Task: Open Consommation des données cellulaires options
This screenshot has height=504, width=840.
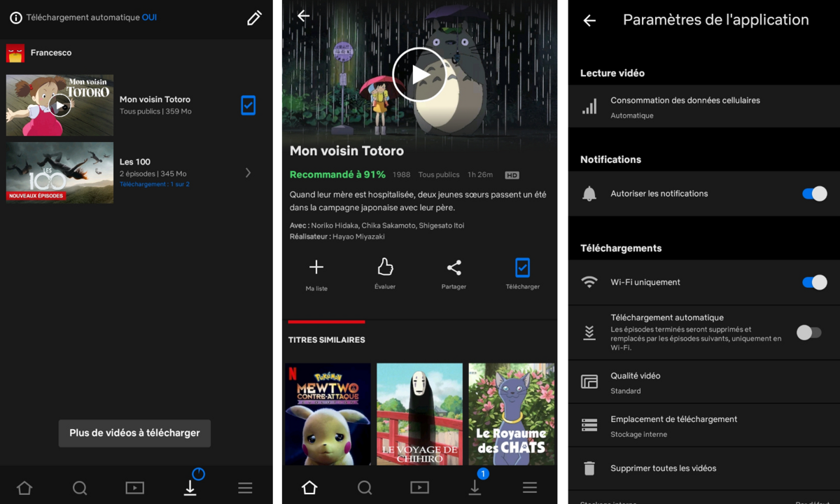Action: point(700,106)
